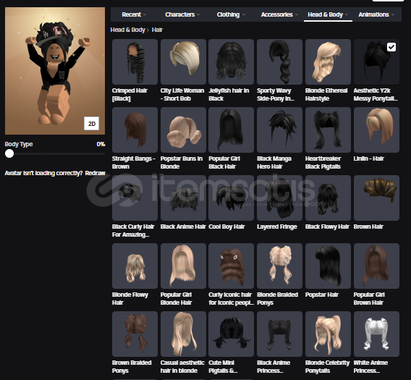Select the Straight Bangs Brown hair
411x380 pixels.
(135, 130)
